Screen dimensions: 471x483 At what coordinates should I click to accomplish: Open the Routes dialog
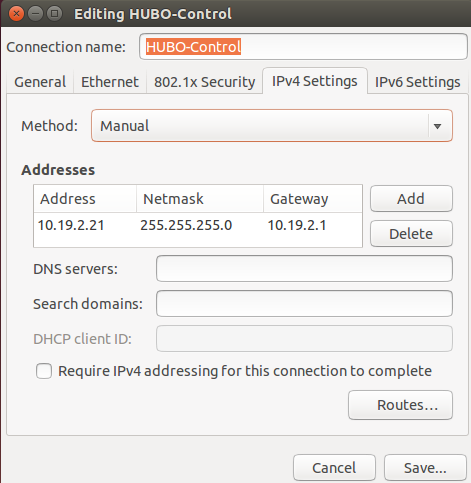tap(400, 405)
